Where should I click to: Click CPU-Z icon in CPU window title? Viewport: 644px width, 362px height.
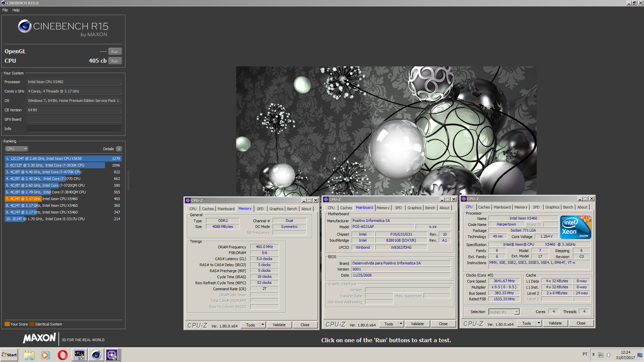(464, 199)
